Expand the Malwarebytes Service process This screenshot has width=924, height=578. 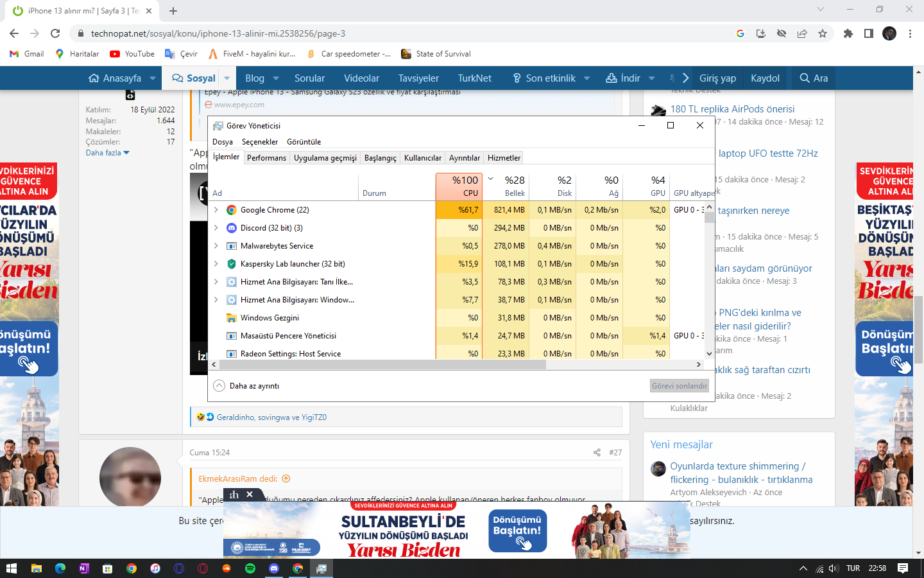(x=216, y=246)
